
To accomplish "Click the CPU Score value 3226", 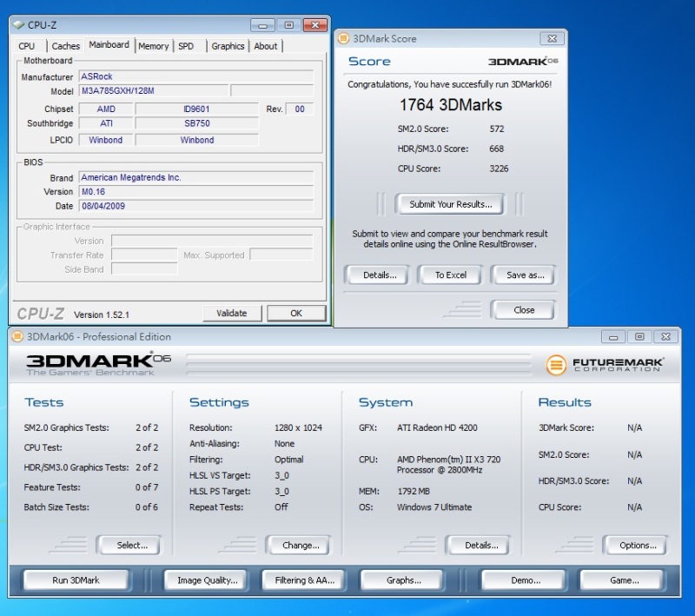I will click(499, 169).
